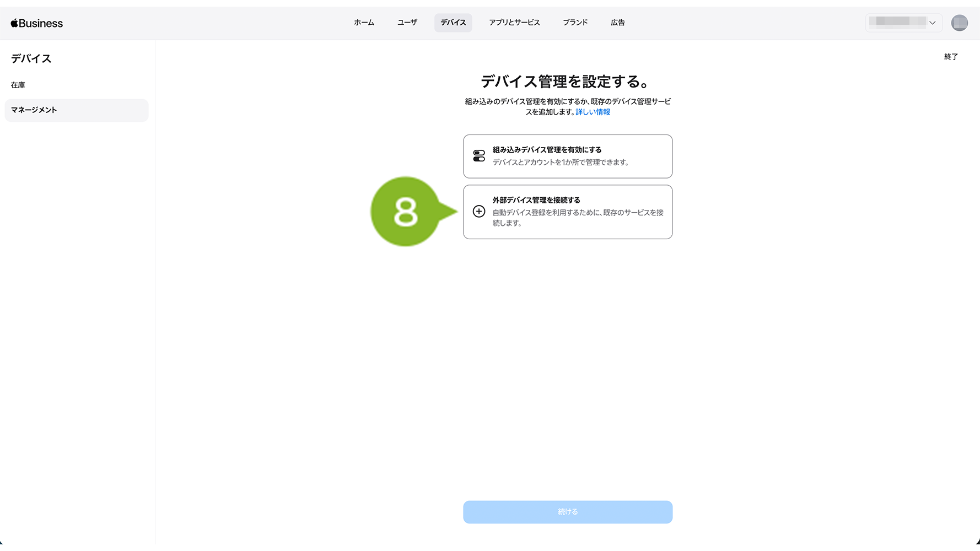The height and width of the screenshot is (551, 980).
Task: Click 終了 to exit setup
Action: (x=951, y=57)
